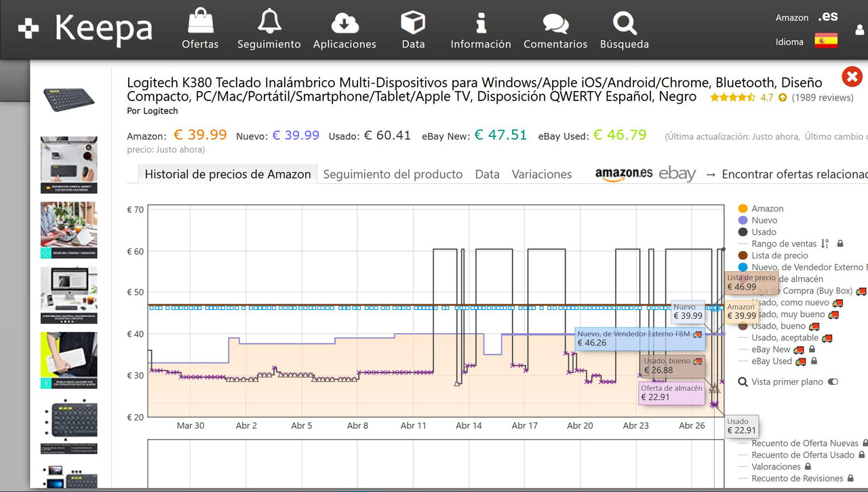Click amazon.es logo above chart
The width and height of the screenshot is (868, 492).
click(623, 174)
